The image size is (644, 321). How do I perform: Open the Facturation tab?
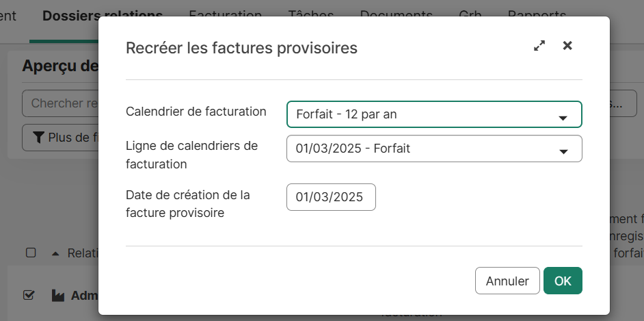225,15
